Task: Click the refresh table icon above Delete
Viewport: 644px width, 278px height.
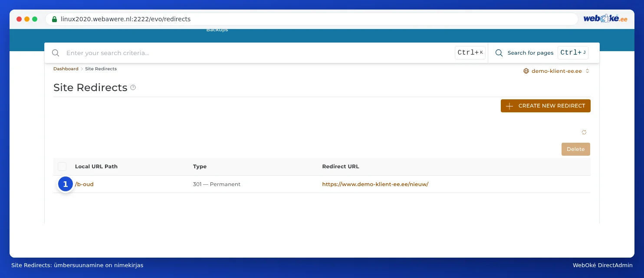Action: [x=584, y=132]
